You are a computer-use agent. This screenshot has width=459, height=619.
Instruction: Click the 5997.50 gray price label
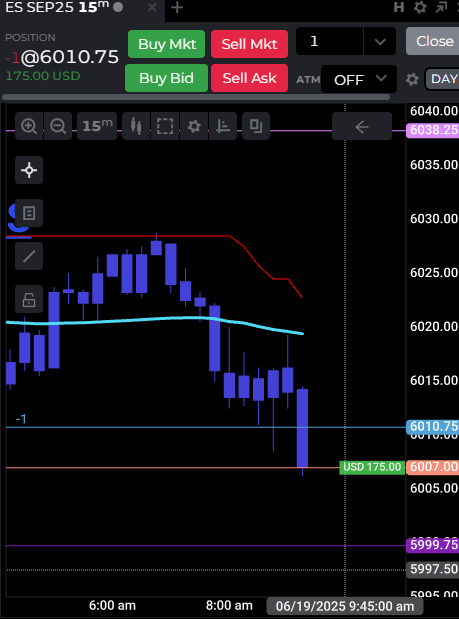click(433, 569)
